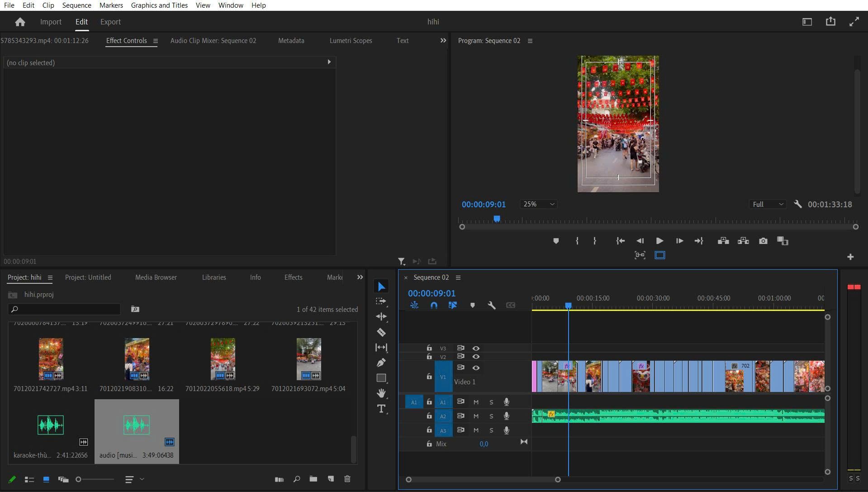
Task: Select the Hand tool
Action: (381, 393)
